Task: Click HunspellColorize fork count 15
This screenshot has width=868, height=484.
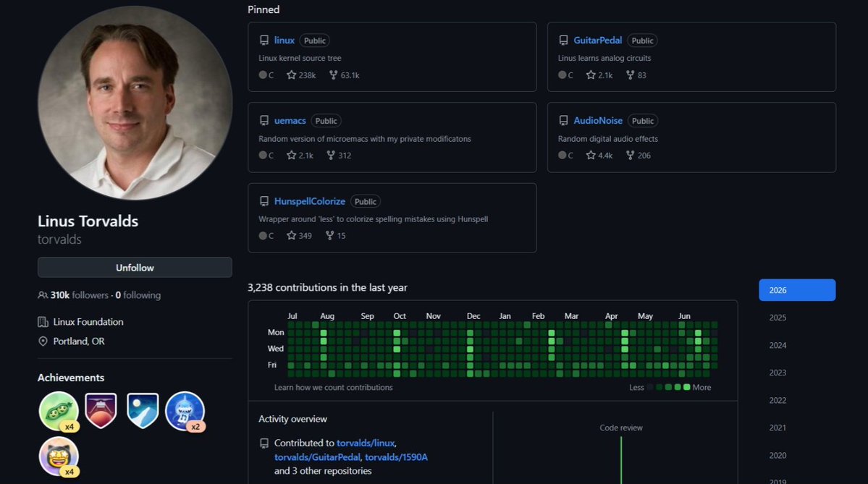Action: pos(335,236)
